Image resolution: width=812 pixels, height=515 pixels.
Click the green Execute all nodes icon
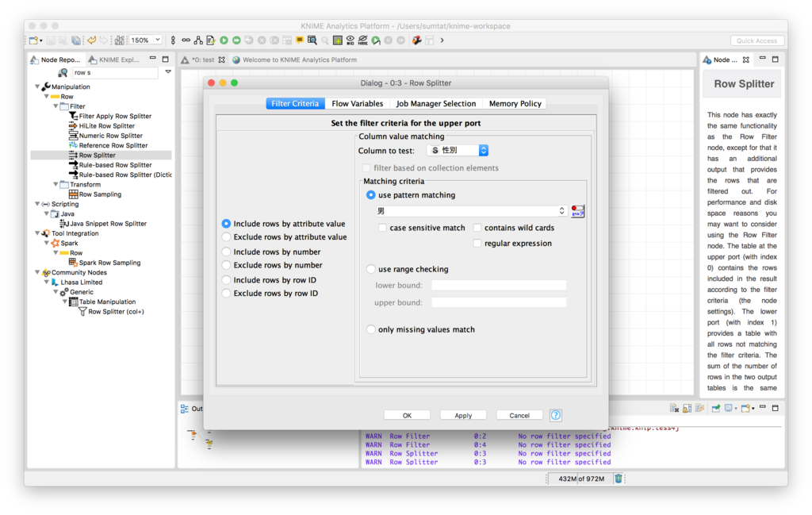coord(236,40)
